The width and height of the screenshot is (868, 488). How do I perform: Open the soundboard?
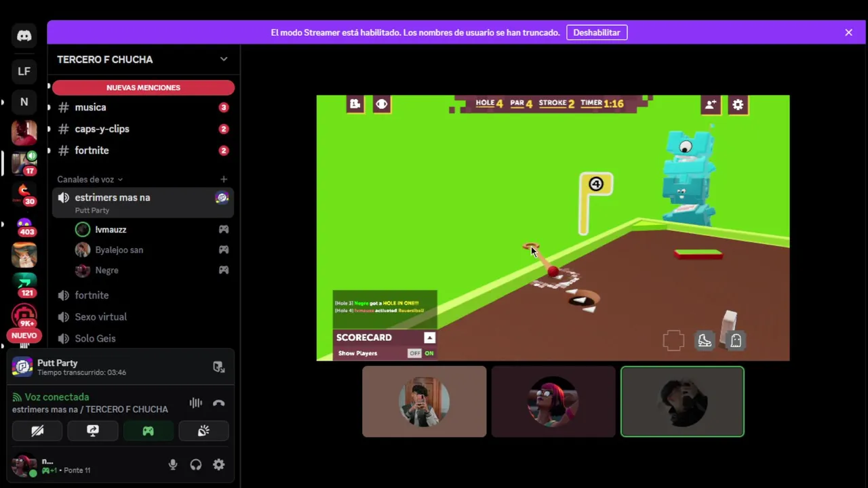(203, 430)
